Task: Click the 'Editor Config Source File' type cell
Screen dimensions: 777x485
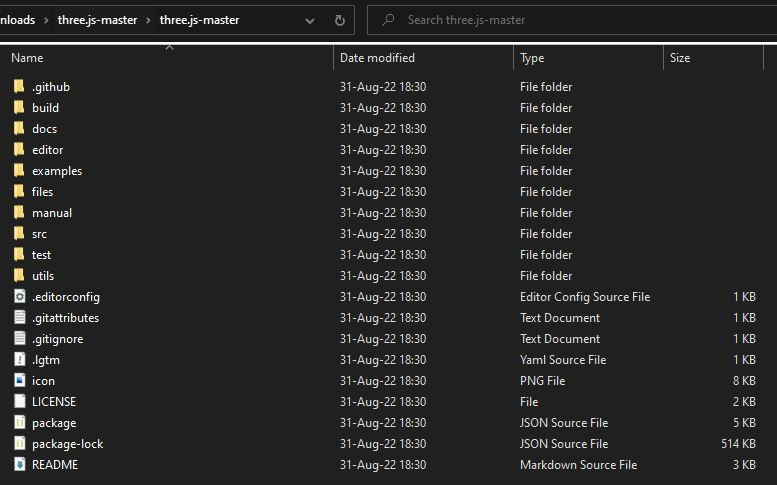Action: click(x=585, y=297)
